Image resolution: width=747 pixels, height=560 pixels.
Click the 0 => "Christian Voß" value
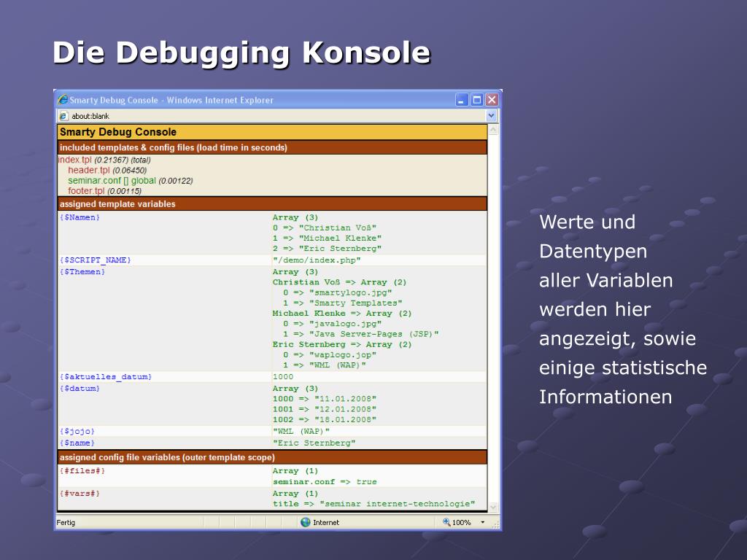tap(325, 227)
